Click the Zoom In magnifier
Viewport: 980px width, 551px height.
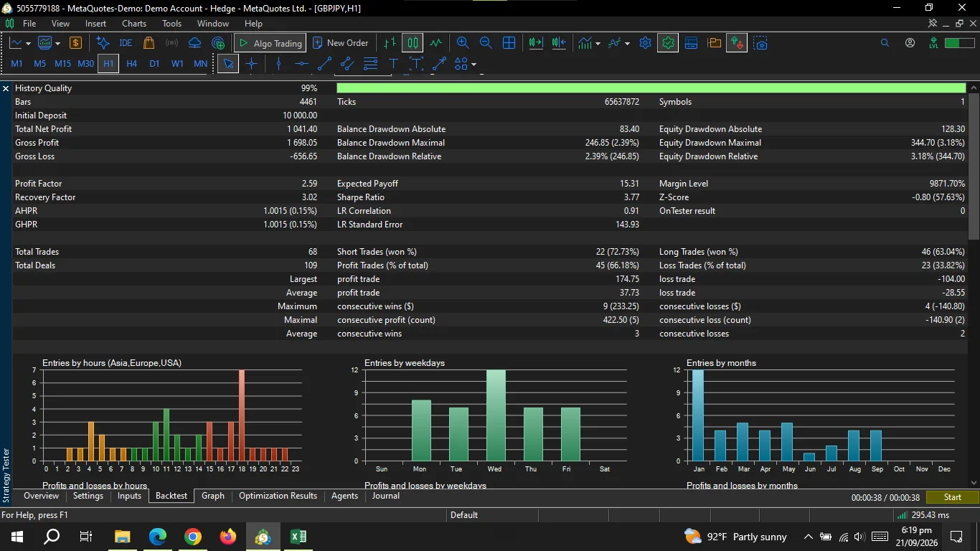pos(463,43)
